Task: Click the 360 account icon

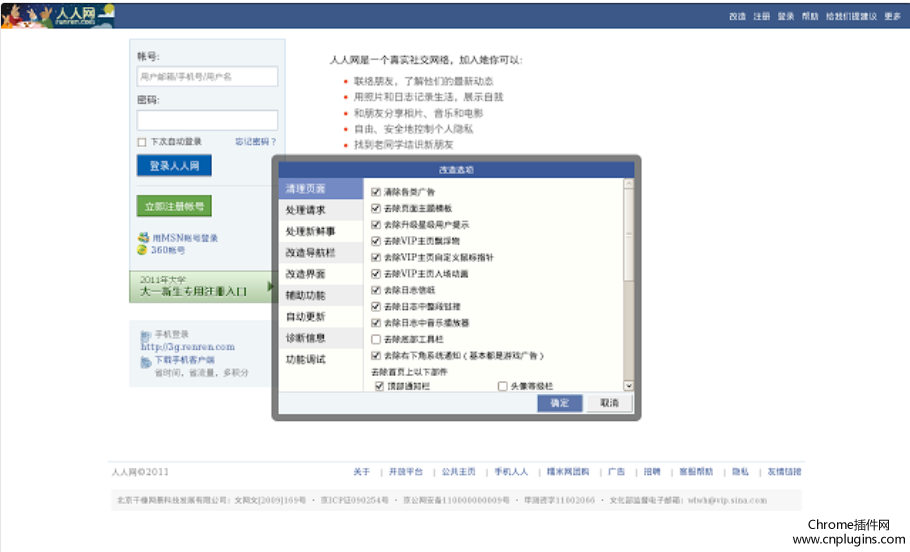Action: [144, 250]
